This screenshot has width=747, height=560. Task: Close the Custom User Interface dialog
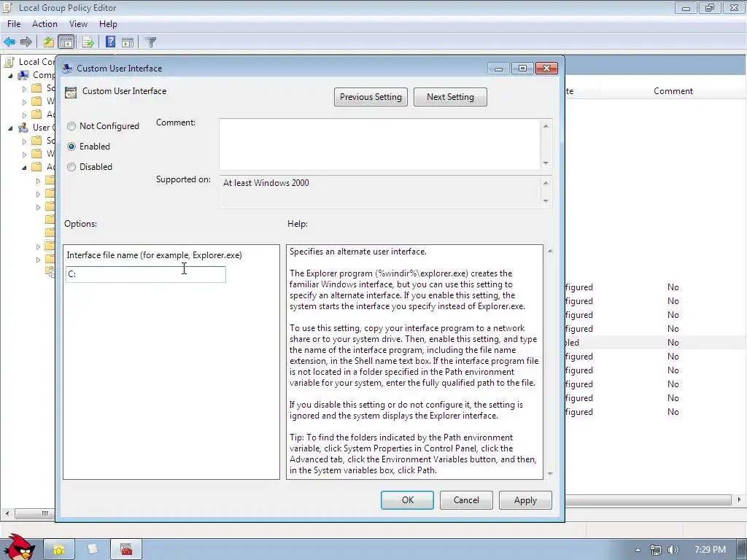(x=546, y=69)
